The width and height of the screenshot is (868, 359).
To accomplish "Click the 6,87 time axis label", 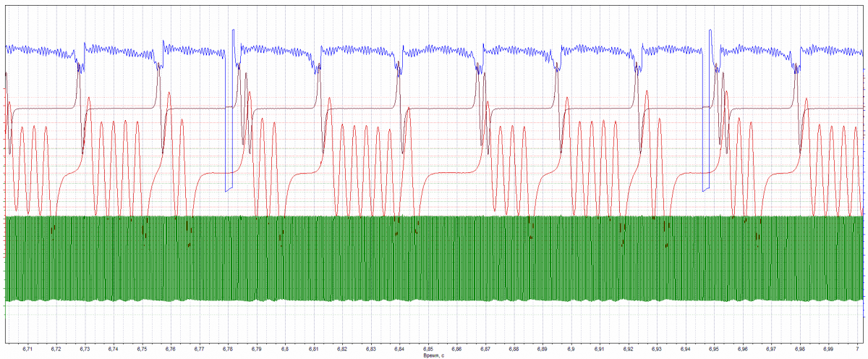I will pyautogui.click(x=485, y=349).
